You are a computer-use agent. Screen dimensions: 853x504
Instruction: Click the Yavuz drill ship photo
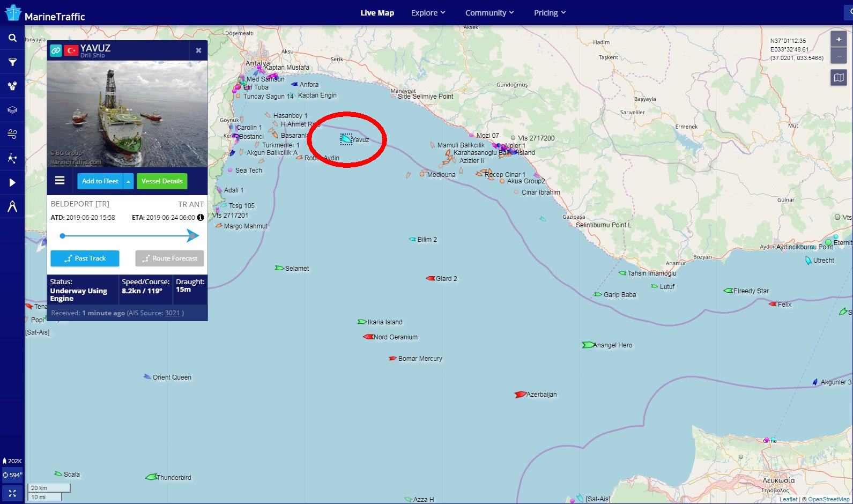coord(127,114)
